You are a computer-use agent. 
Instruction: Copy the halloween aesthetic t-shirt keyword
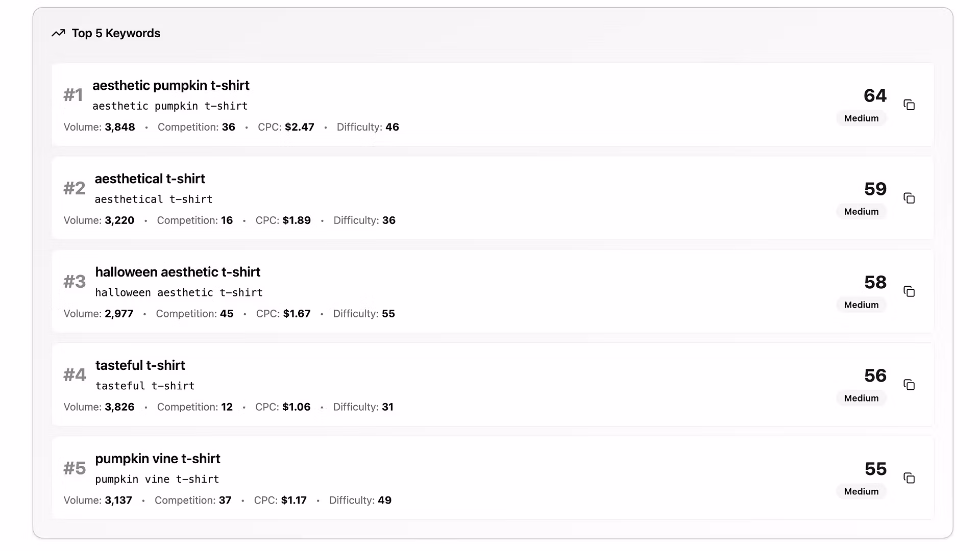pos(909,291)
